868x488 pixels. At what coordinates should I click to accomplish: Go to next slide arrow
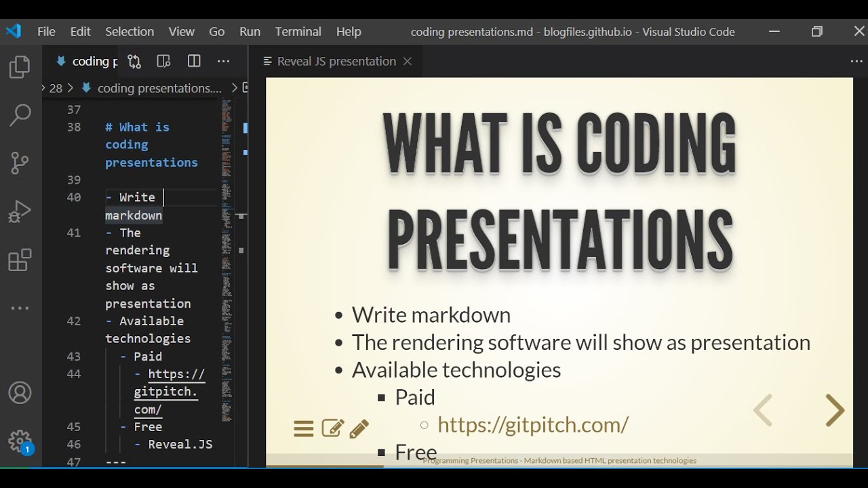tap(835, 410)
